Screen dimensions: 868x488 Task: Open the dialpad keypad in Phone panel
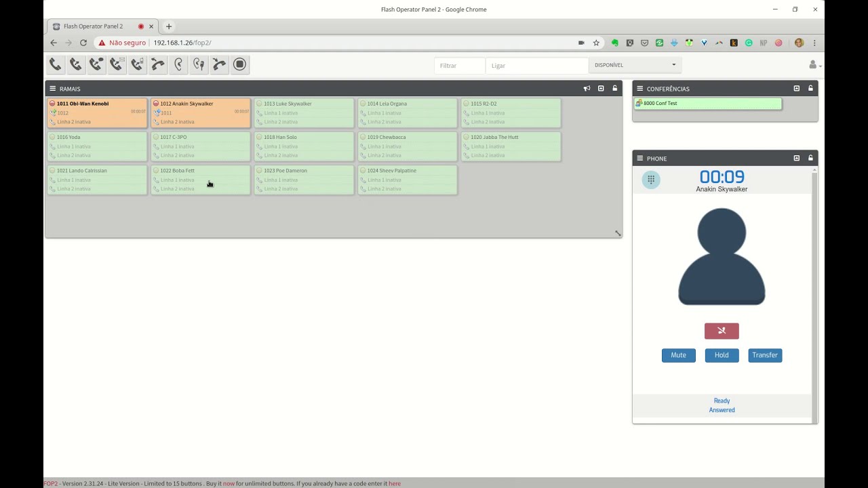(x=651, y=180)
